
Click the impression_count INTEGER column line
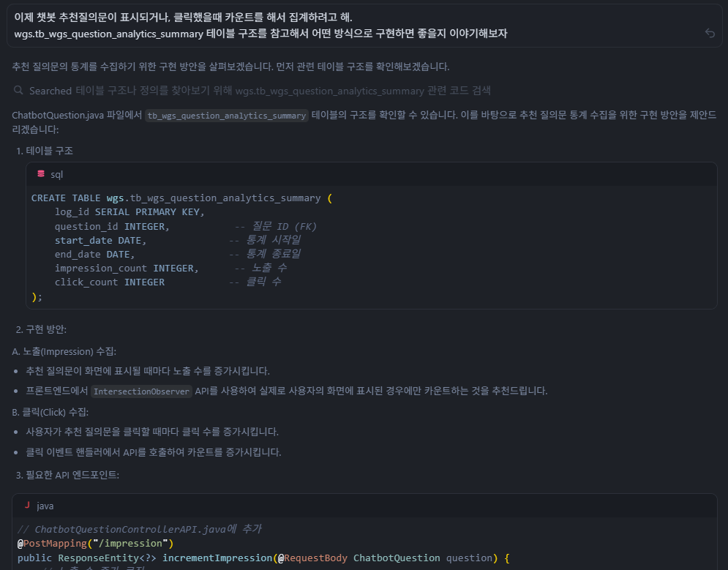tap(126, 268)
